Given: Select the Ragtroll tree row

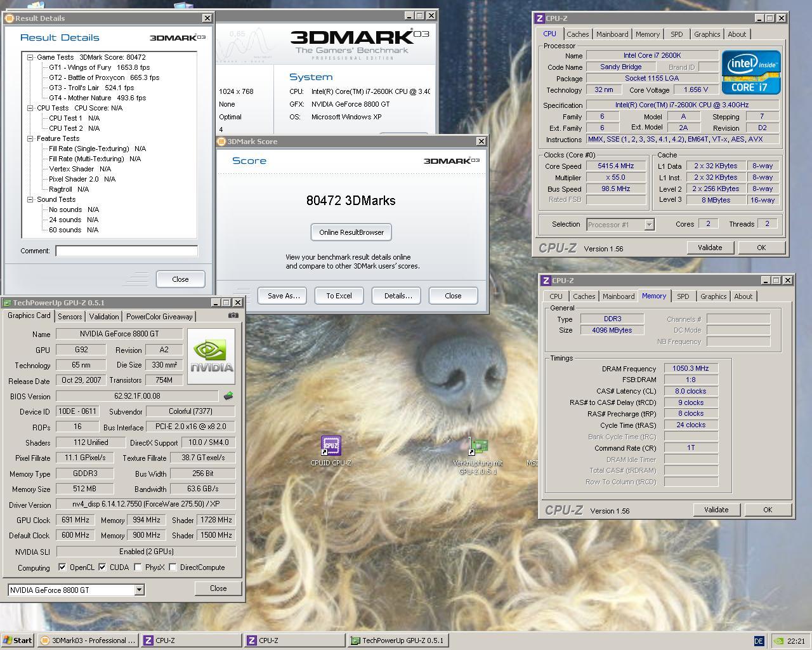Looking at the screenshot, I should click(69, 189).
